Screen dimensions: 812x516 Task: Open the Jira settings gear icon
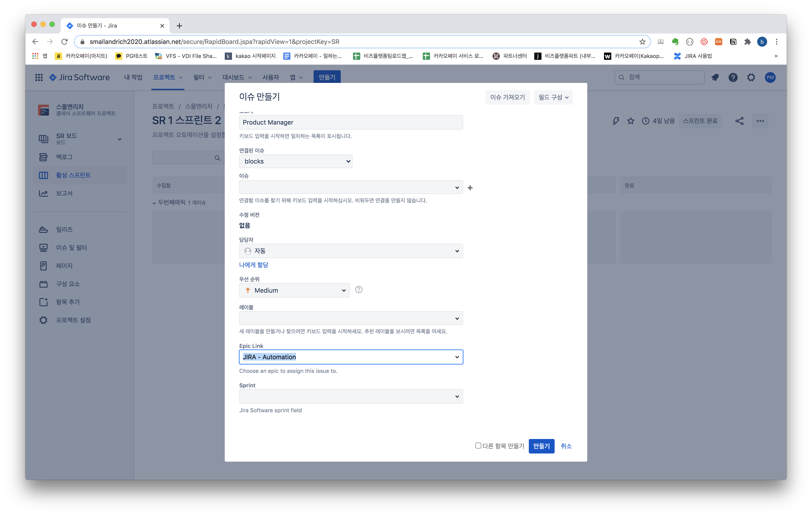coord(751,77)
